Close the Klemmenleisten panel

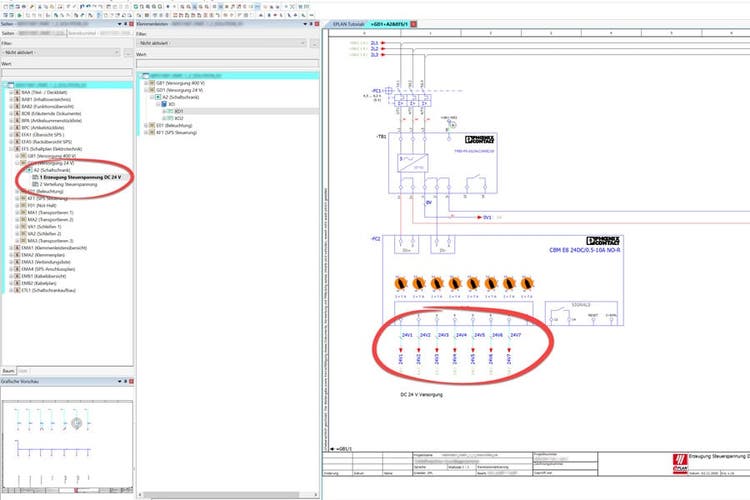(316, 23)
